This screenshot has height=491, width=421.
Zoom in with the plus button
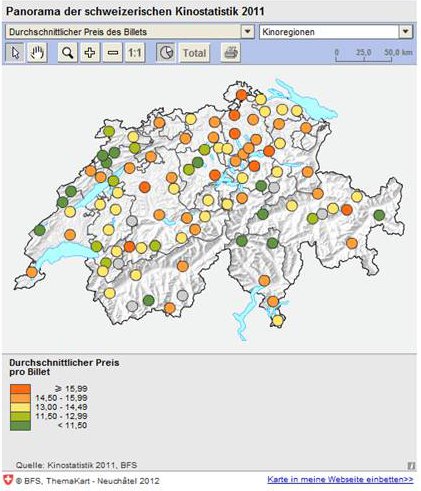click(x=90, y=53)
